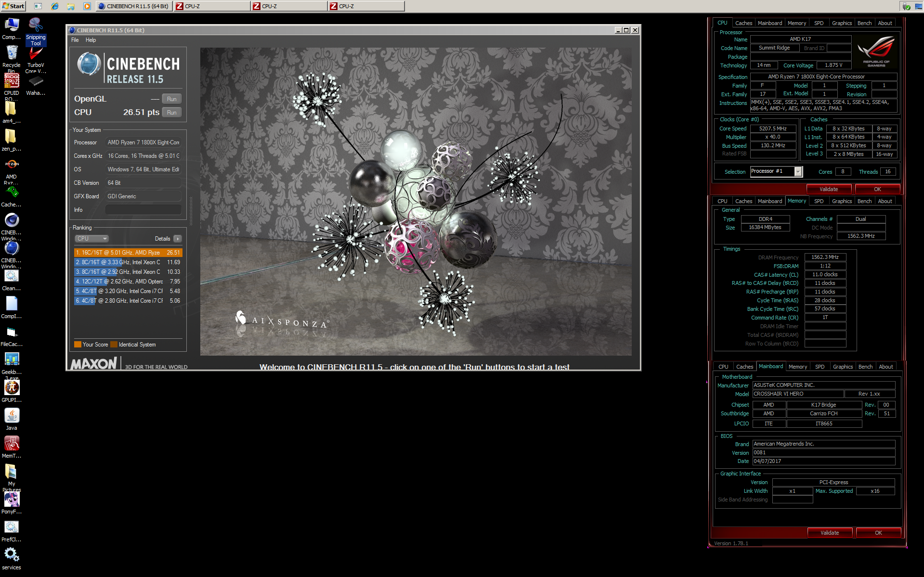924x577 pixels.
Task: Open the Recycle Bin icon
Action: [12, 59]
